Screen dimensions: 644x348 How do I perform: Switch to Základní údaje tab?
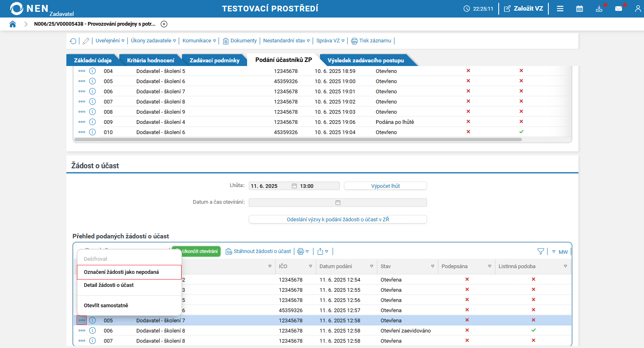[x=93, y=60]
